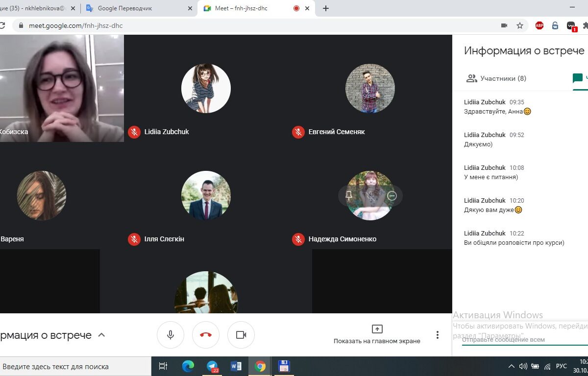Click the red hang up call button
The width and height of the screenshot is (588, 376).
pyautogui.click(x=206, y=335)
